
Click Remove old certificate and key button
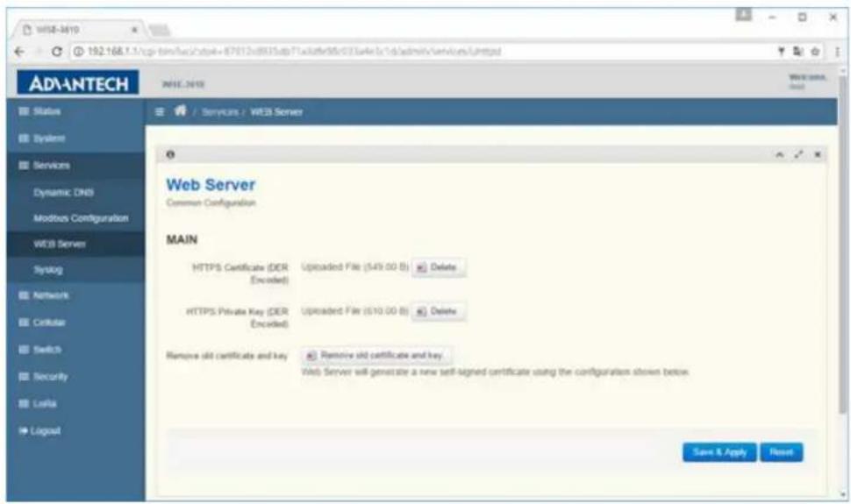(376, 355)
